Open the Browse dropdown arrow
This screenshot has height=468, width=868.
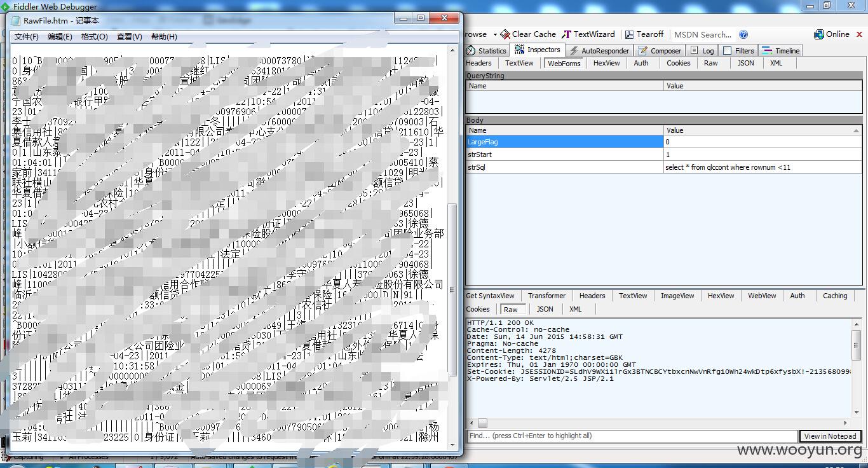(x=495, y=35)
